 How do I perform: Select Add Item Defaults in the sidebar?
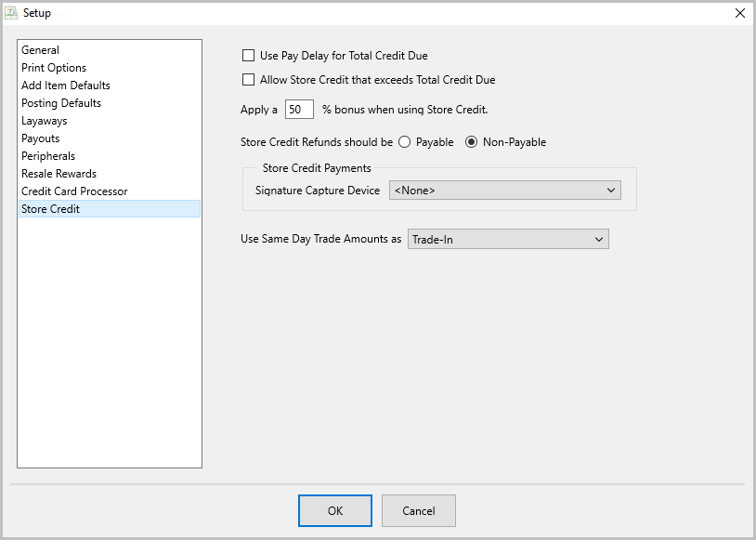pyautogui.click(x=110, y=86)
